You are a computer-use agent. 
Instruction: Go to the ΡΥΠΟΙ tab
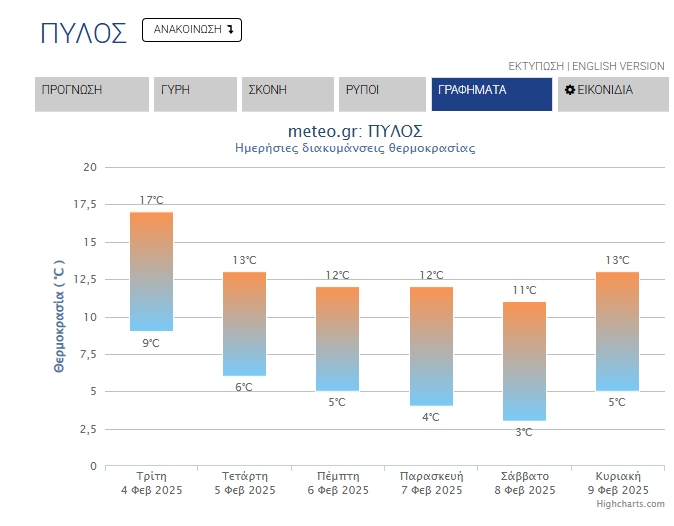point(382,94)
